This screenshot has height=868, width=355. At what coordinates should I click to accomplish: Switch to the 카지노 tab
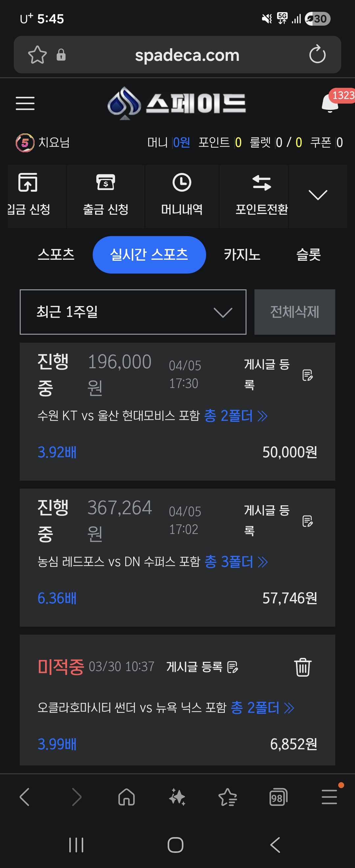click(242, 254)
